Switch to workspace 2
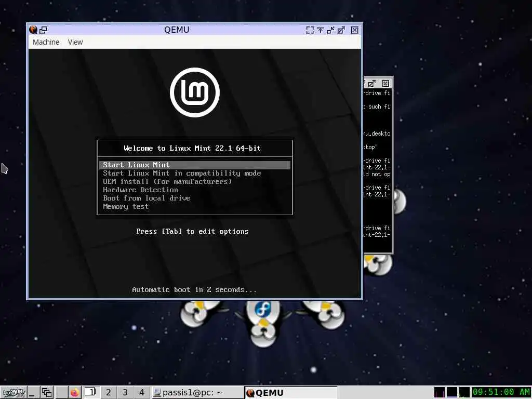Viewport: 532px width, 399px height. [108, 393]
